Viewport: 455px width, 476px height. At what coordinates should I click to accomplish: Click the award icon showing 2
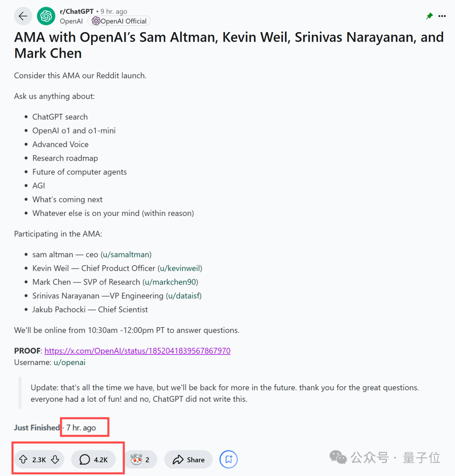[141, 460]
